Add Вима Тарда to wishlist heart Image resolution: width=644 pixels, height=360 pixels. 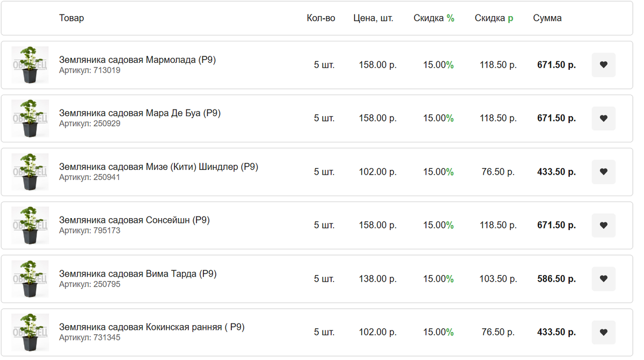[x=603, y=279]
